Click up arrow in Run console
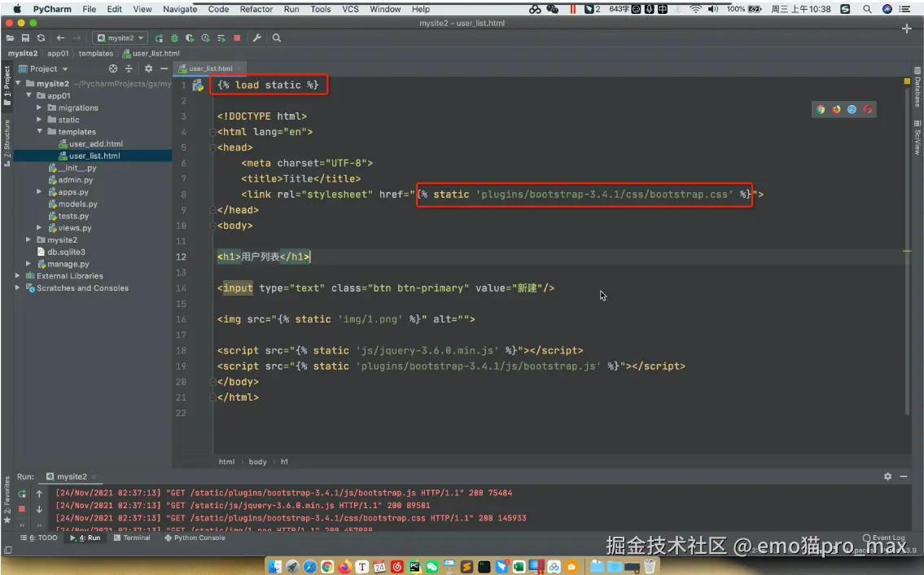 point(39,494)
